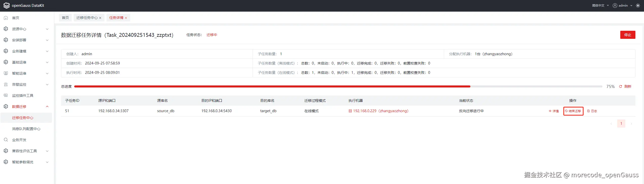Click the 监控插件工具 icon
The image size is (644, 184).
pyautogui.click(x=6, y=96)
